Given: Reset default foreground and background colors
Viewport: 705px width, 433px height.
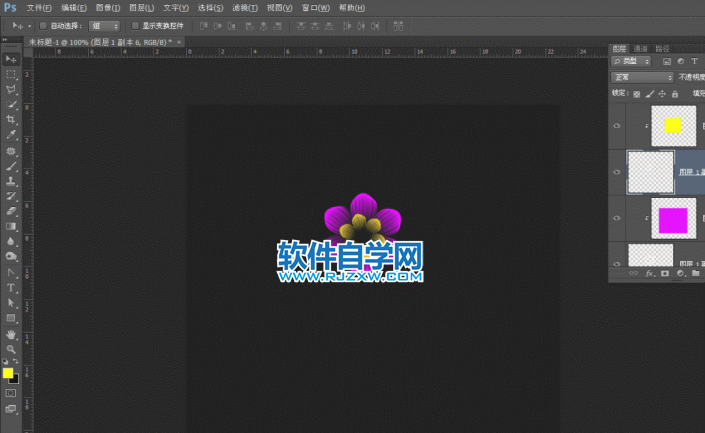Looking at the screenshot, I should (x=5, y=361).
